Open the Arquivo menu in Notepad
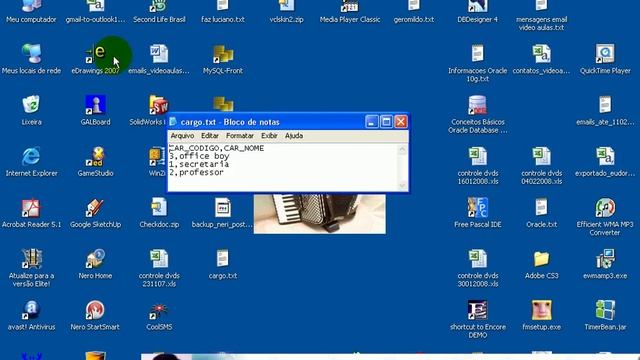The height and width of the screenshot is (360, 640). click(182, 136)
